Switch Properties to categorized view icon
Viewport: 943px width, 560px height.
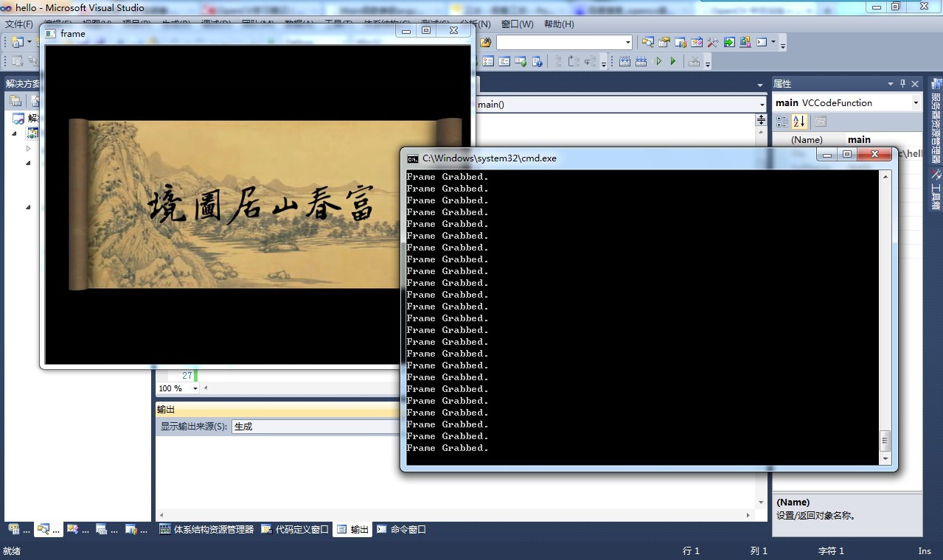click(x=782, y=122)
